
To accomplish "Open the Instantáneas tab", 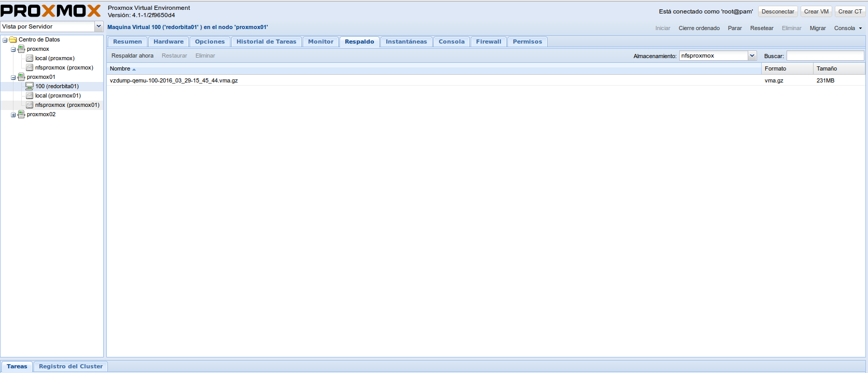I will [x=406, y=42].
